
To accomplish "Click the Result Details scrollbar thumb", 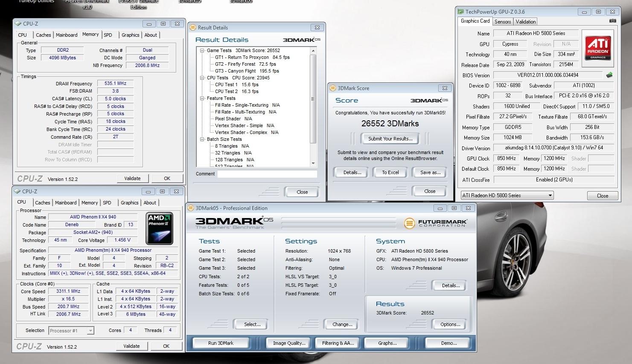I will click(313, 99).
